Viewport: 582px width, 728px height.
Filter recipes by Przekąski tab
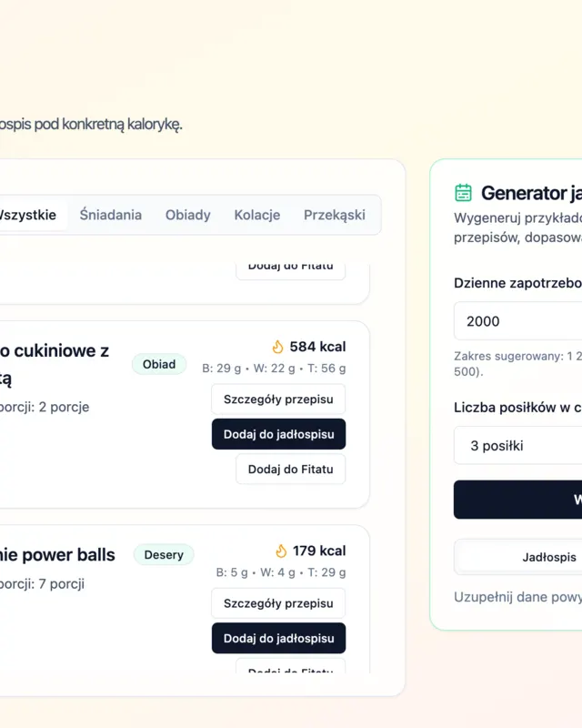(334, 215)
